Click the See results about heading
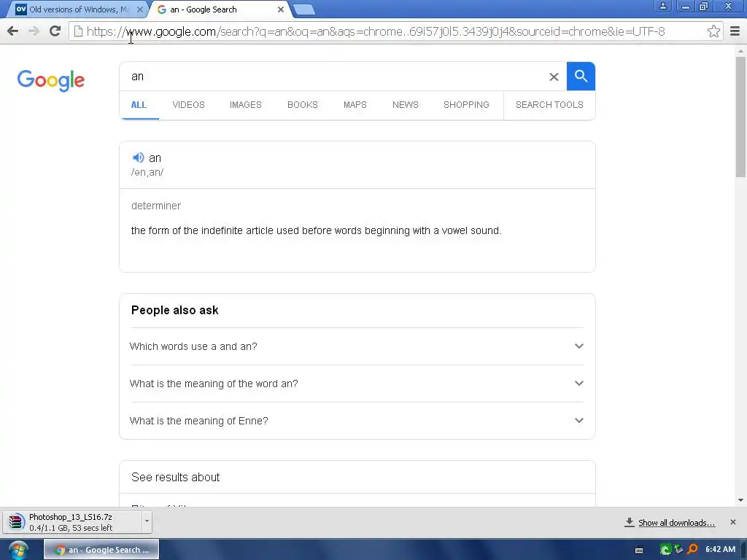 coord(175,477)
